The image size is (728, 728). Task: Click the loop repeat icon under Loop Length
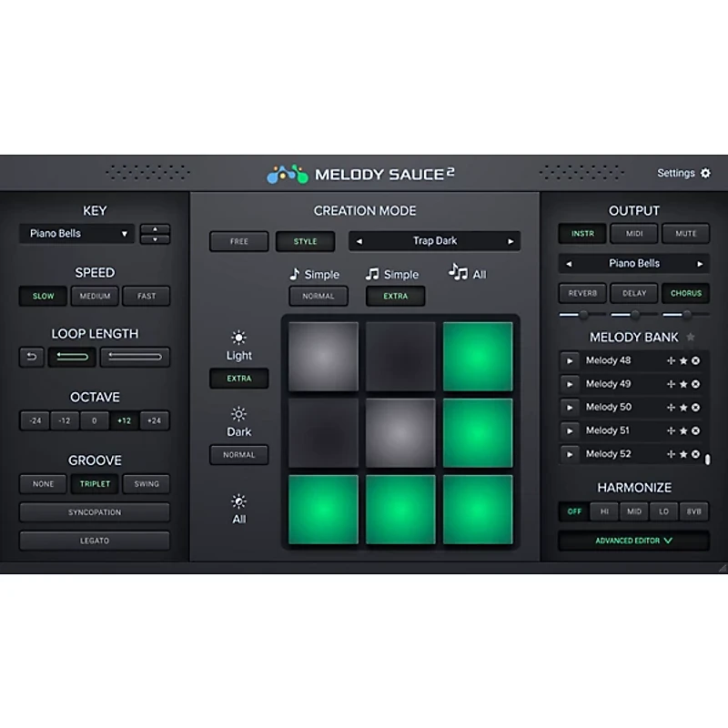coord(32,357)
